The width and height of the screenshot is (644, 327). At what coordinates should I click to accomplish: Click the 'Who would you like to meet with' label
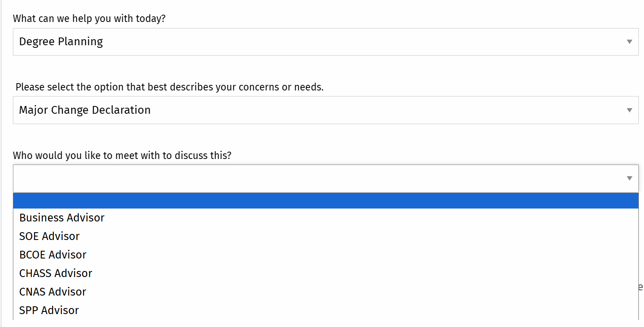[122, 155]
